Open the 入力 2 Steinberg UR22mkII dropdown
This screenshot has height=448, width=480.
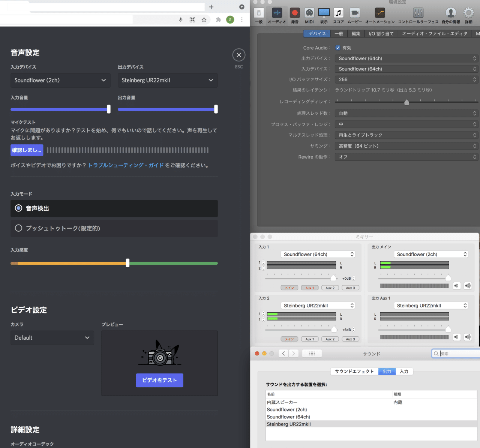click(x=318, y=306)
